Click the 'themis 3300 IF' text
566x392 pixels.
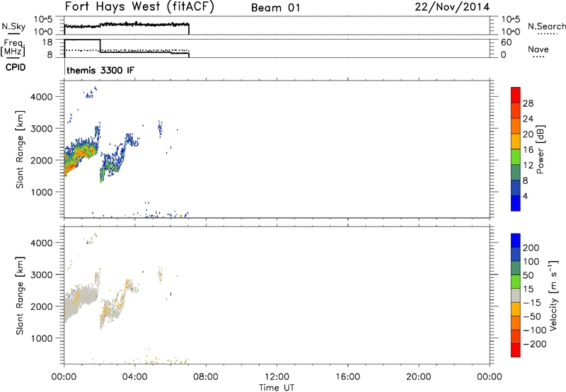(x=100, y=70)
